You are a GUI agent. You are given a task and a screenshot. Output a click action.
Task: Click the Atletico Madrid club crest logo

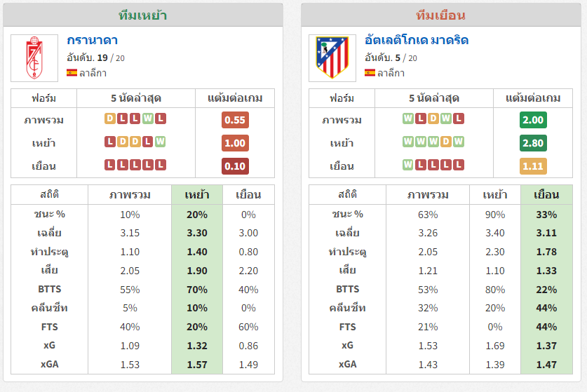click(x=332, y=58)
